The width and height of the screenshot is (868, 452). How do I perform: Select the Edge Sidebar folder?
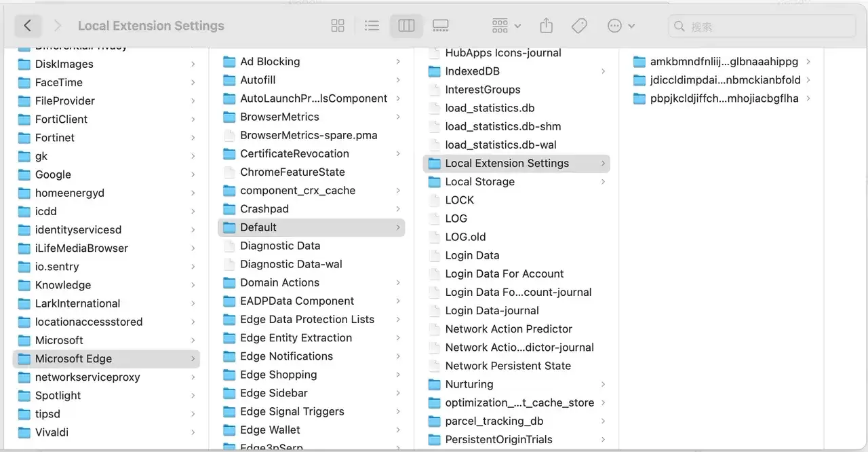(x=311, y=393)
